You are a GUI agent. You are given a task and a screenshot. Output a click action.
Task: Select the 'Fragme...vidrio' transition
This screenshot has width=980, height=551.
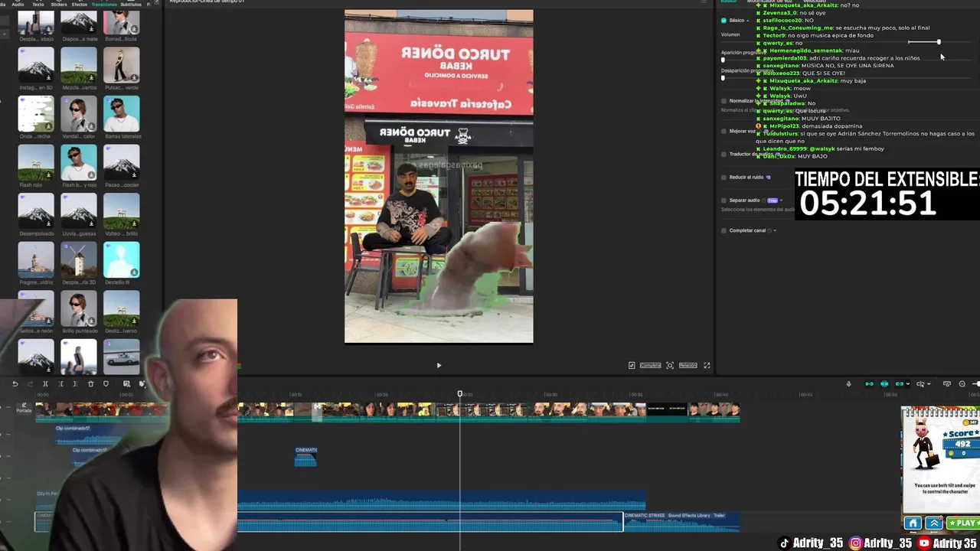pyautogui.click(x=36, y=259)
